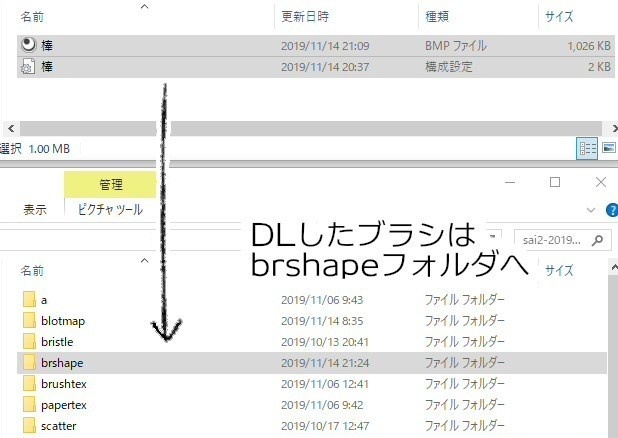Expand the ribbon chevron beside help
Screen dimensions: 618x438
(590, 210)
